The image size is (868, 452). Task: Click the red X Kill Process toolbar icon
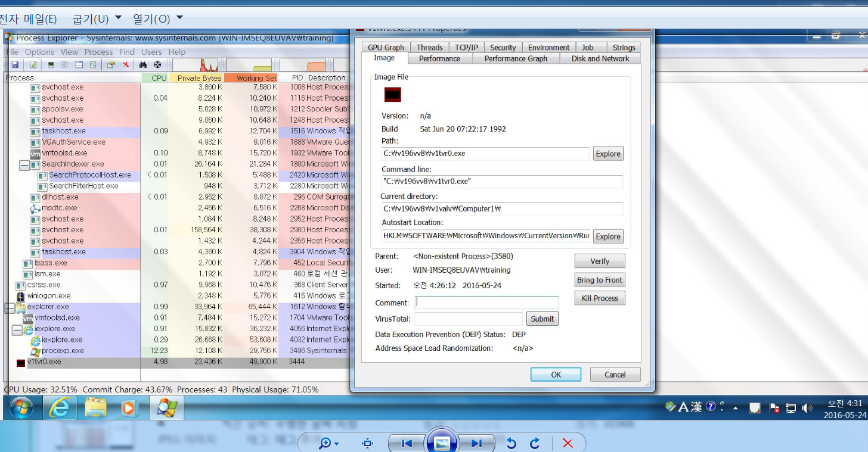pyautogui.click(x=126, y=64)
